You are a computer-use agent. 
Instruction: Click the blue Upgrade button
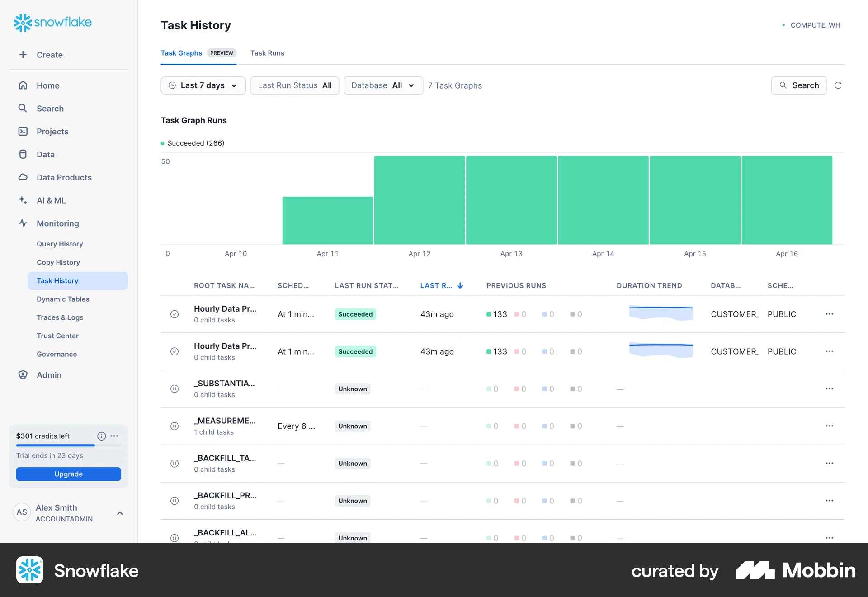point(68,474)
